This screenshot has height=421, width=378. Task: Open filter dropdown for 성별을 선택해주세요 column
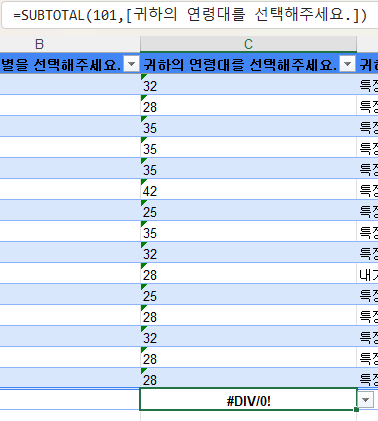pyautogui.click(x=131, y=64)
